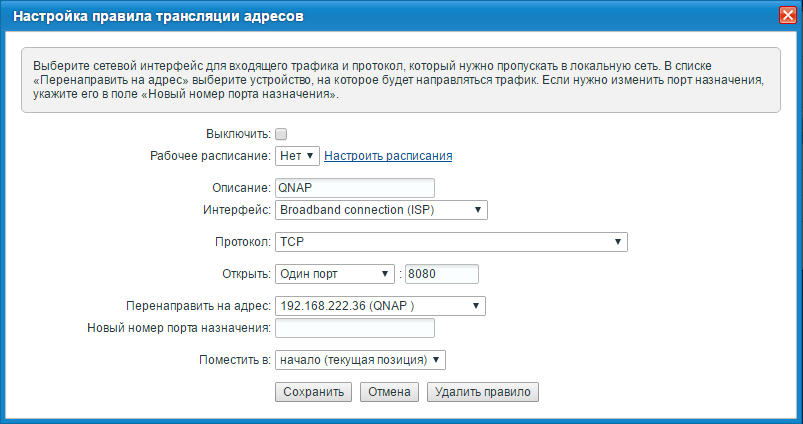
Task: Expand the Поместить в position dropdown
Action: click(x=360, y=359)
